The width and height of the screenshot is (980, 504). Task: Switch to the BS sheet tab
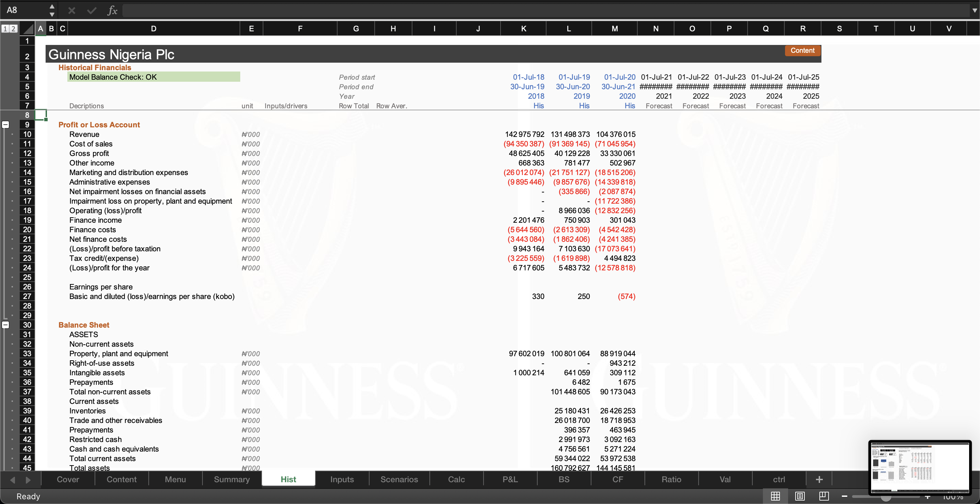coord(564,479)
